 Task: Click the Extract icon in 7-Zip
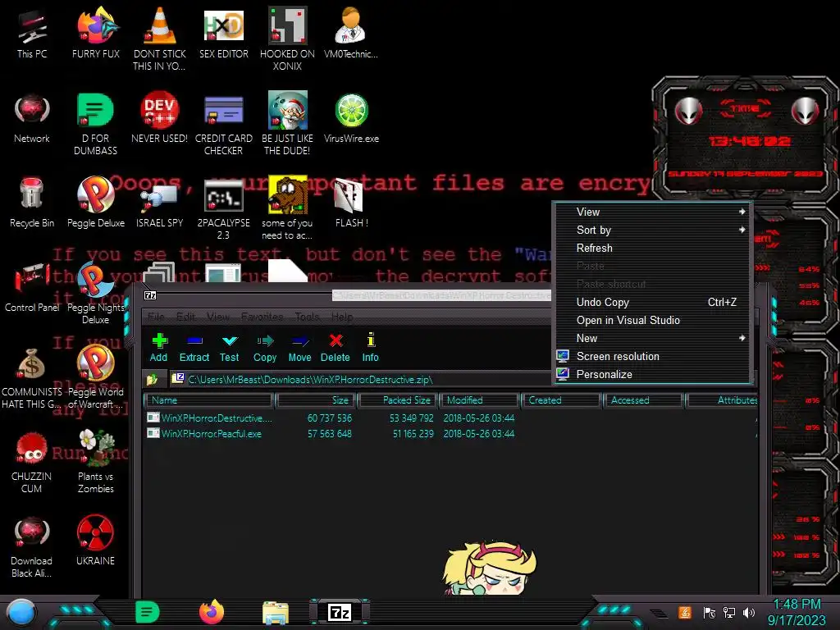[194, 347]
